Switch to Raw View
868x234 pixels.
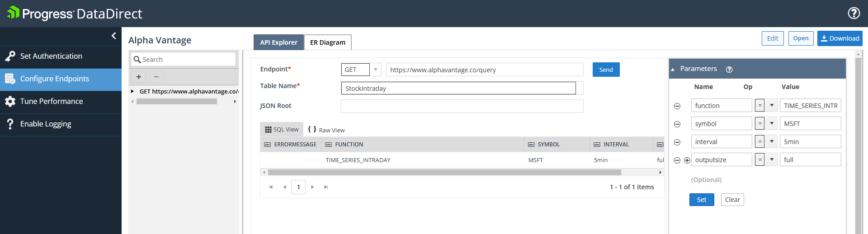coord(326,130)
